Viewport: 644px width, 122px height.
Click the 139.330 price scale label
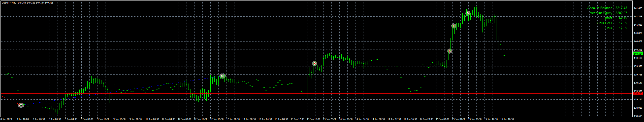[x=638, y=91]
